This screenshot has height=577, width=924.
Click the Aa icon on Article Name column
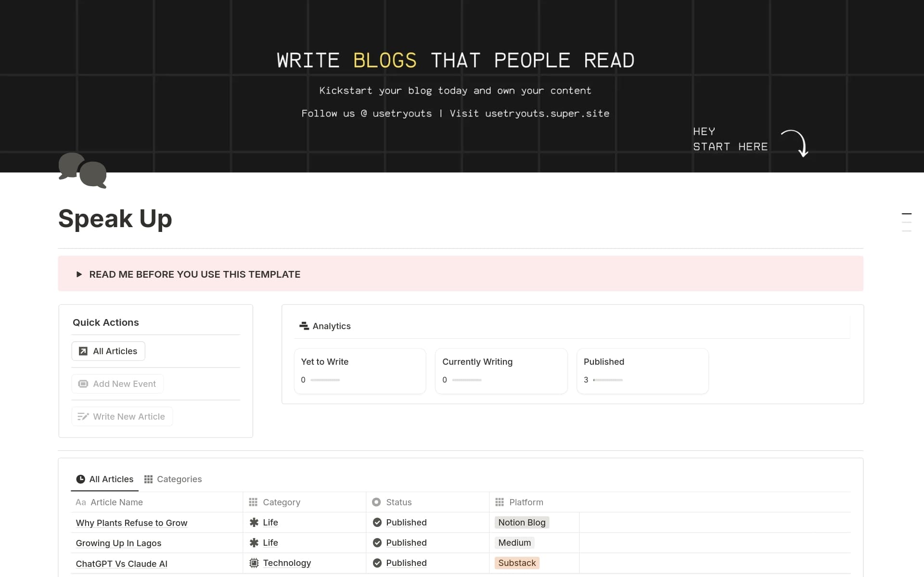80,502
